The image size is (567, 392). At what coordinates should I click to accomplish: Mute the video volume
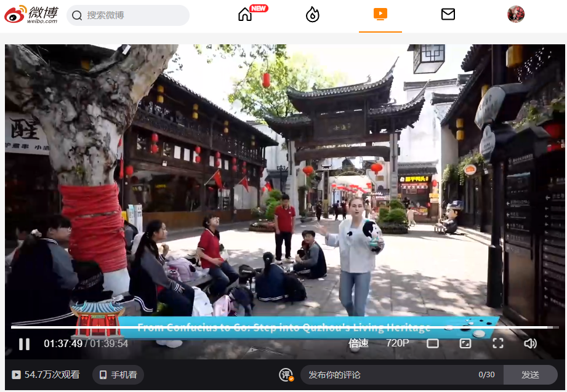(x=530, y=343)
